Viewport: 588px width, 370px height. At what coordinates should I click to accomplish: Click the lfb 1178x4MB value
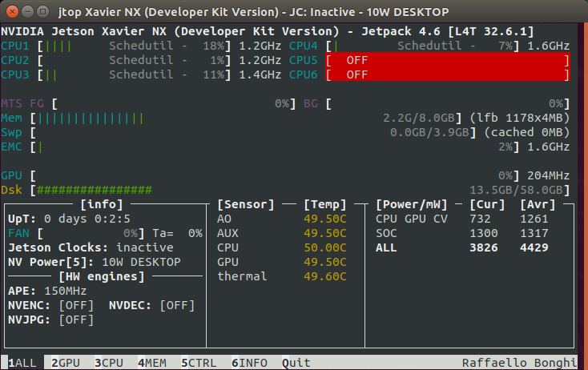519,118
